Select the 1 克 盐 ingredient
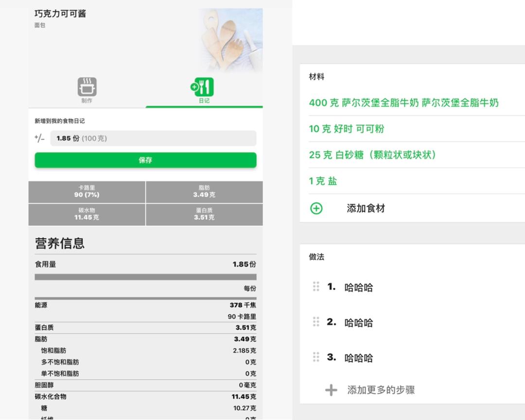 coord(323,181)
